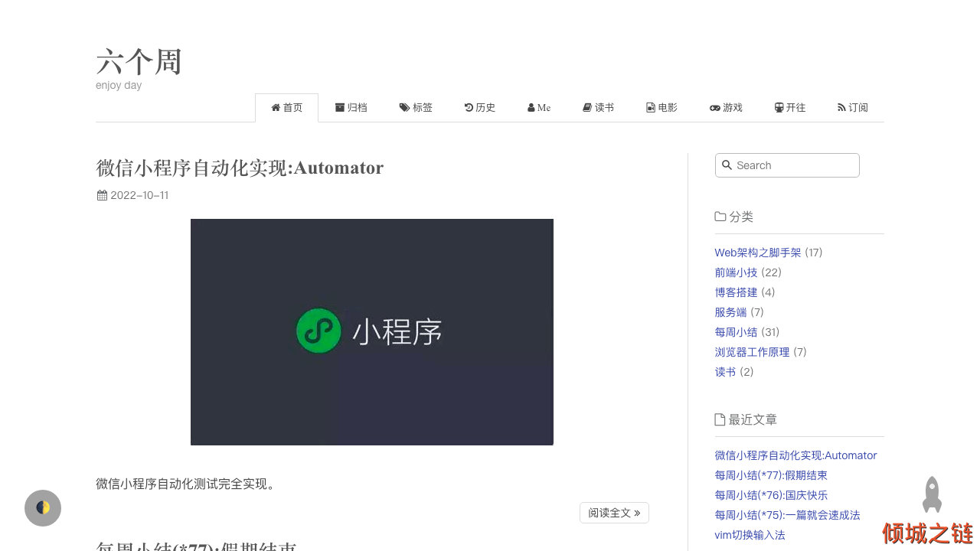
Task: Open the 历史 history page
Action: click(480, 108)
